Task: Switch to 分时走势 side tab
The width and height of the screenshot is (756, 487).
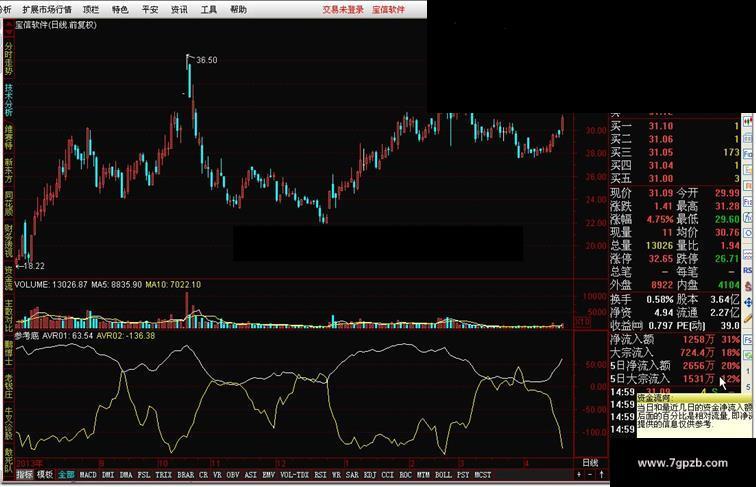Action: 8,58
